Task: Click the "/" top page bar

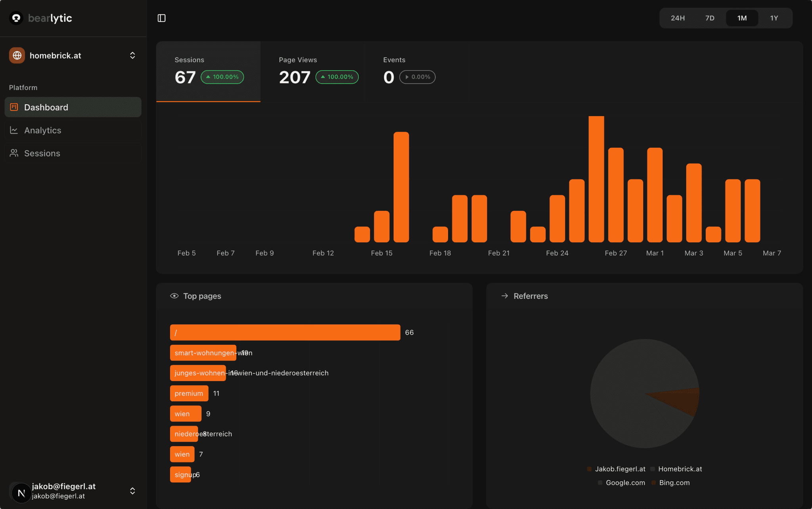Action: pos(285,332)
